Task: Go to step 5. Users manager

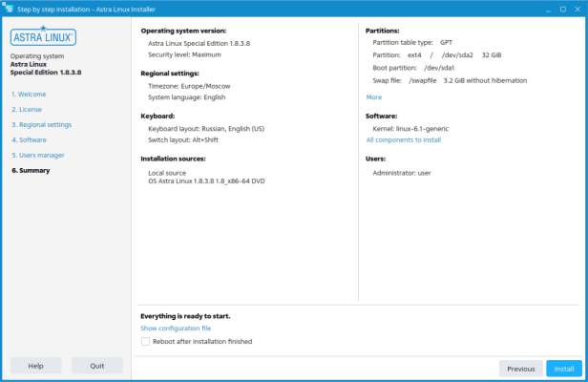Action: click(38, 156)
